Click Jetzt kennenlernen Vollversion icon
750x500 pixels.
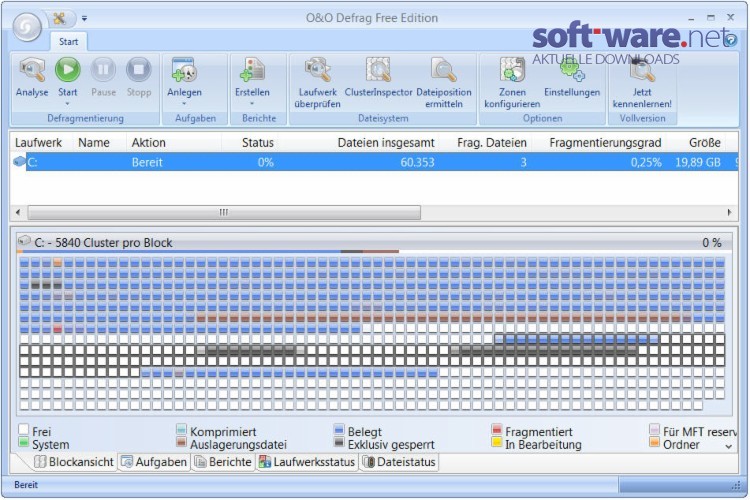click(x=642, y=70)
